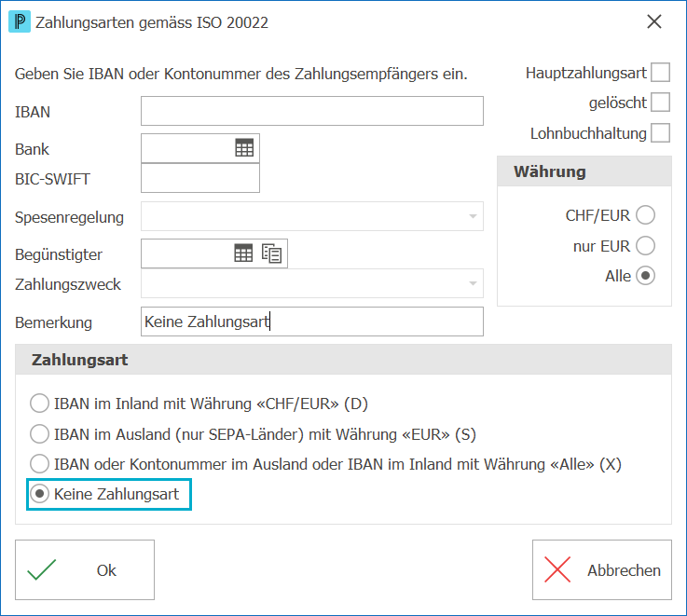687x616 pixels.
Task: Click the Währung group header
Action: 584,171
